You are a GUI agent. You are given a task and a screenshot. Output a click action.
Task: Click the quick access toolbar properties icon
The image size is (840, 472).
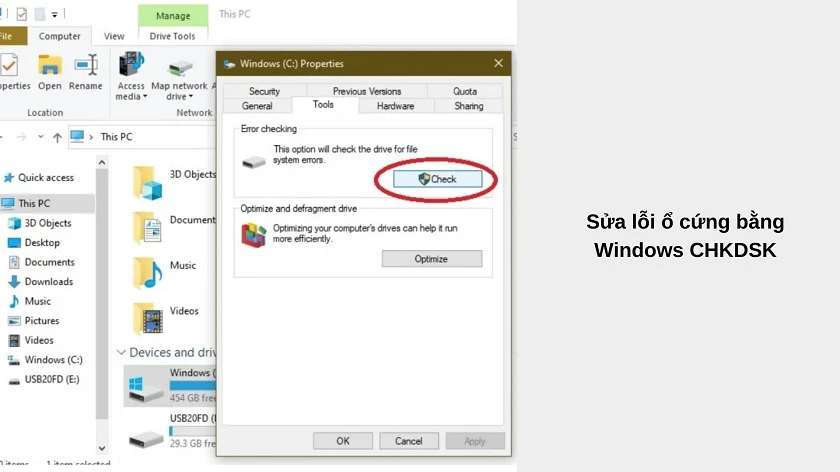[21, 14]
